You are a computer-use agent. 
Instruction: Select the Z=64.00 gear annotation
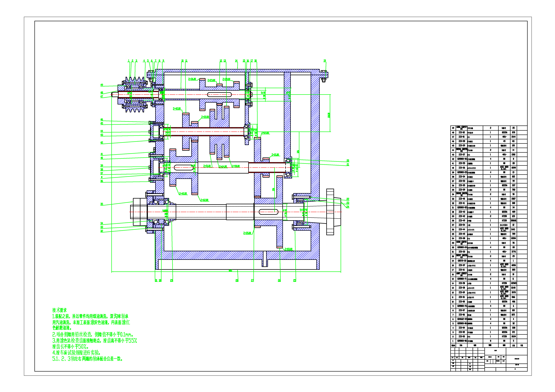point(223,166)
